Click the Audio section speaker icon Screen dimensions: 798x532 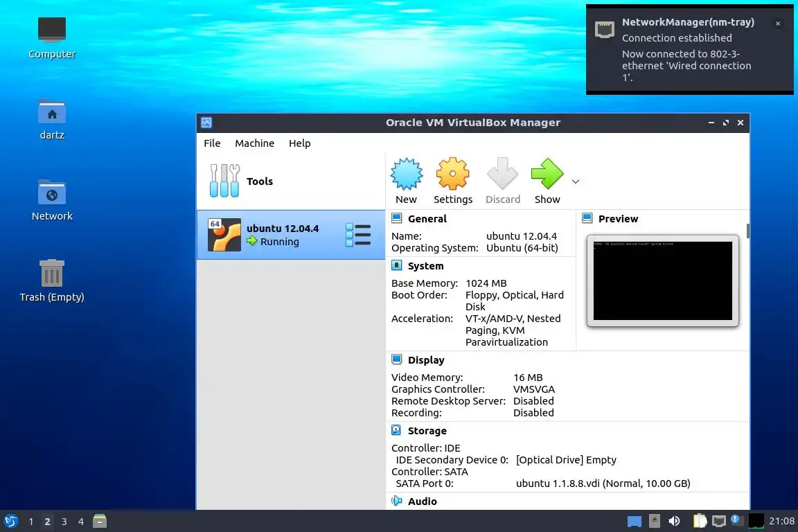pos(396,501)
